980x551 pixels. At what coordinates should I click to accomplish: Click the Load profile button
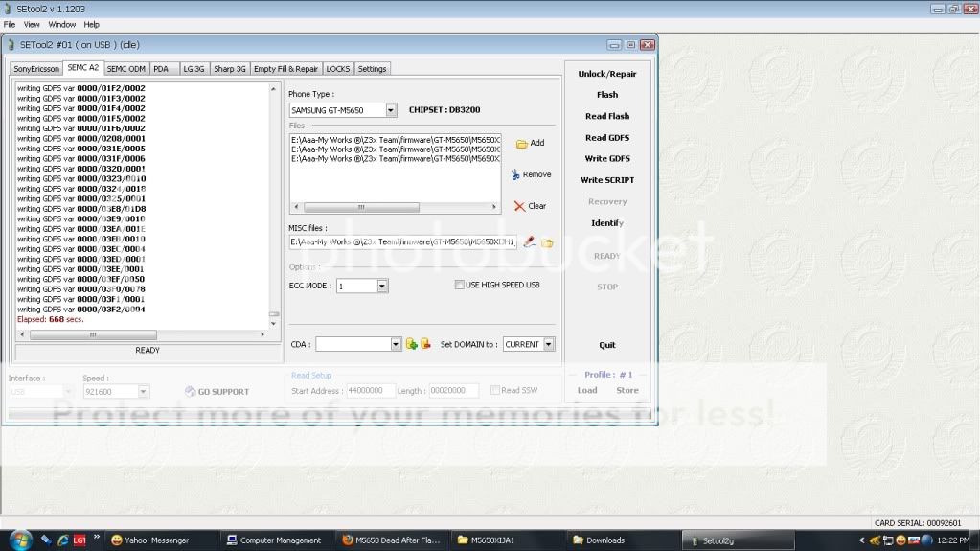click(x=587, y=390)
